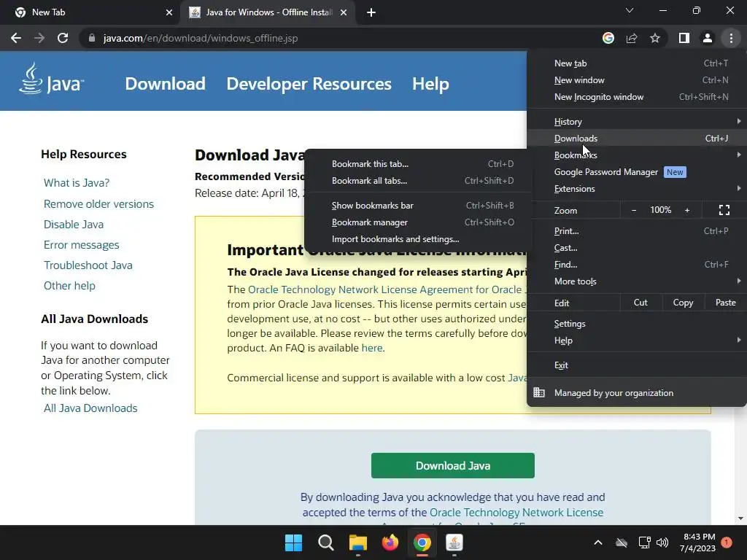Open a new tab with plus icon
Image resolution: width=747 pixels, height=560 pixels.
tap(371, 12)
